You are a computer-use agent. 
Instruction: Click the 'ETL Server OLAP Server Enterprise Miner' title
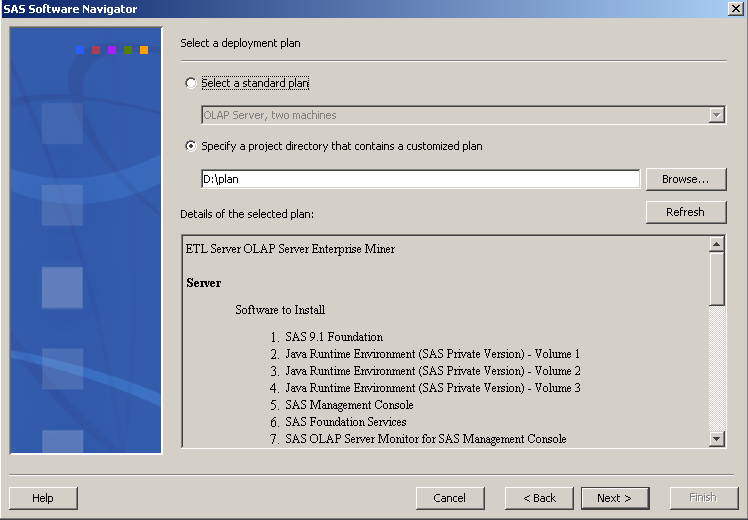point(290,249)
